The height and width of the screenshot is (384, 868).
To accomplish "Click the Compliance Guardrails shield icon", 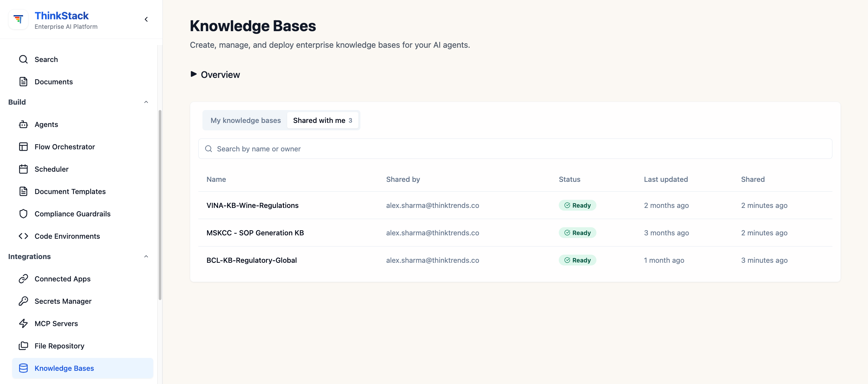I will (x=23, y=214).
